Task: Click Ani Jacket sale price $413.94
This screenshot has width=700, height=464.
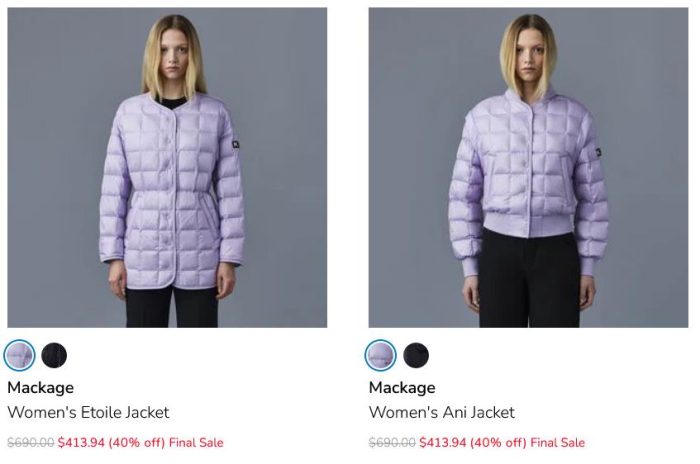Action: click(x=442, y=443)
